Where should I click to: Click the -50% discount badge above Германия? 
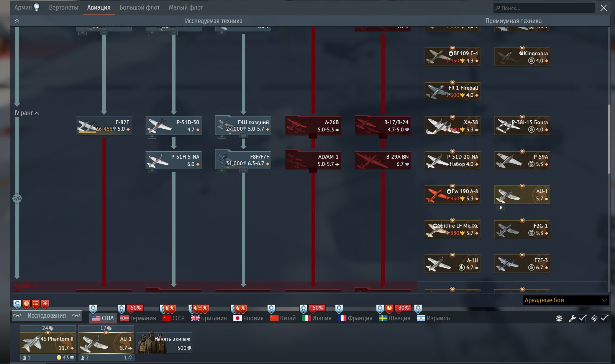[x=135, y=308]
